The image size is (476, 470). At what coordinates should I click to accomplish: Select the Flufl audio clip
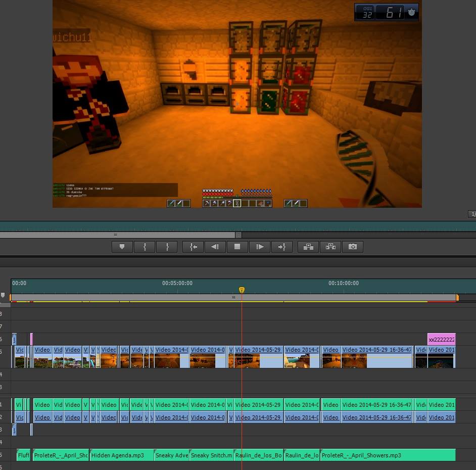click(x=23, y=455)
